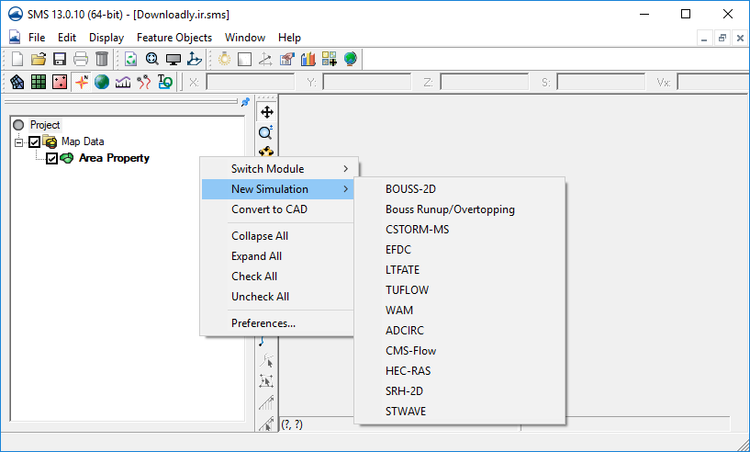750x452 pixels.
Task: Uncheck the Map Data checkbox
Action: coord(34,142)
